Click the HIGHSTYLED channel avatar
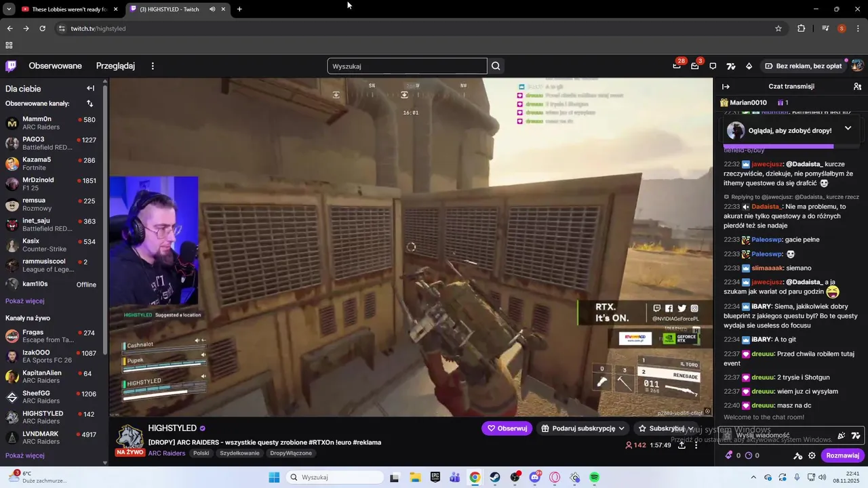 [130, 436]
